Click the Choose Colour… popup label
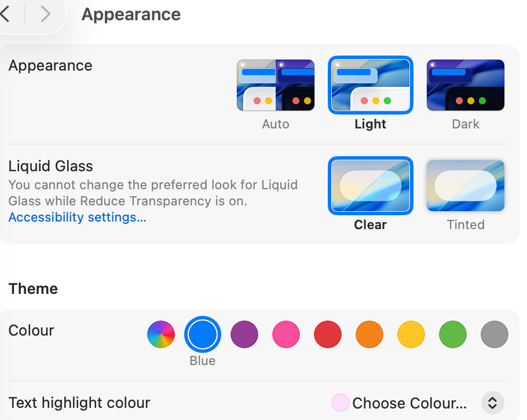 (x=409, y=403)
